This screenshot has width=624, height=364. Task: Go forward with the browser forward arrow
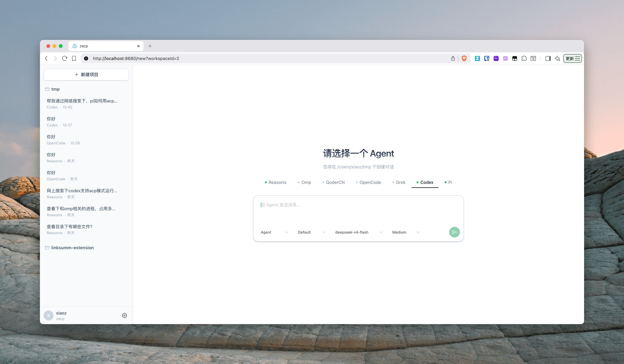[x=55, y=58]
